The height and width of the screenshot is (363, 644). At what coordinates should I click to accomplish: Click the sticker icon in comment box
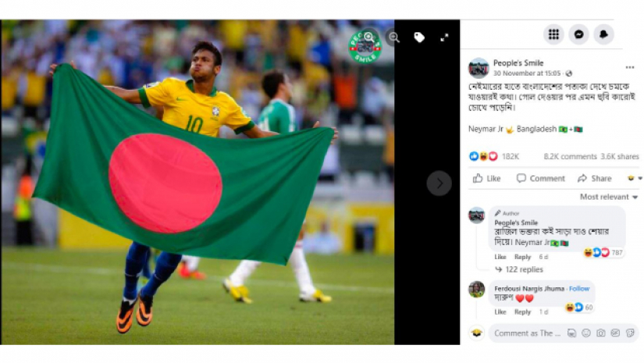(x=630, y=333)
